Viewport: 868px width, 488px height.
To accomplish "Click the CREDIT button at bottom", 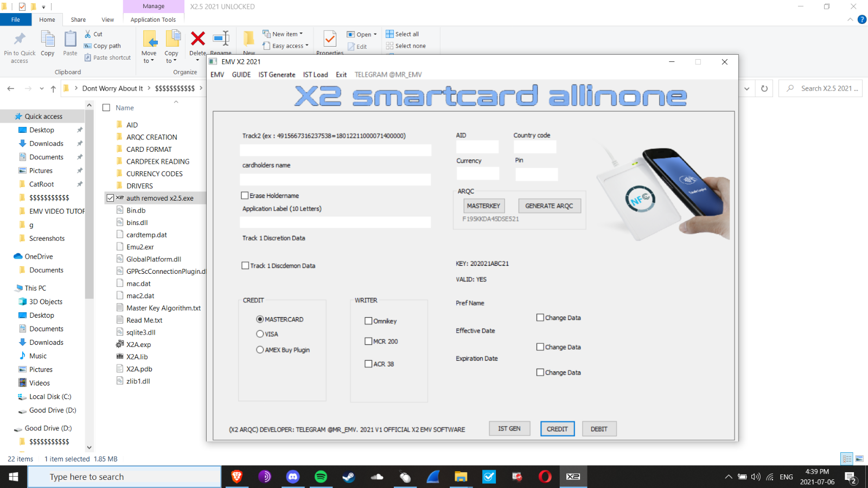I will 557,429.
